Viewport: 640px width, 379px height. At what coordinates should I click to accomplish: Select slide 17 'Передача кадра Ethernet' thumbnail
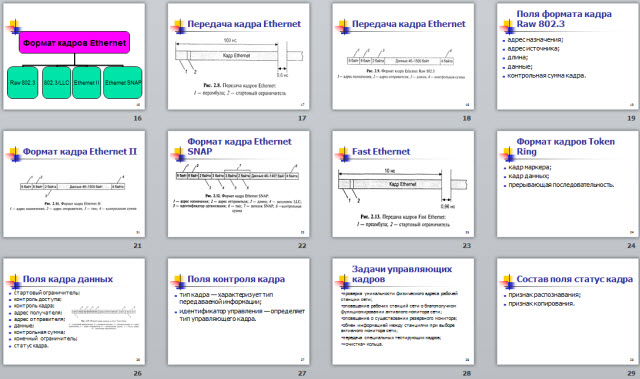tap(238, 56)
